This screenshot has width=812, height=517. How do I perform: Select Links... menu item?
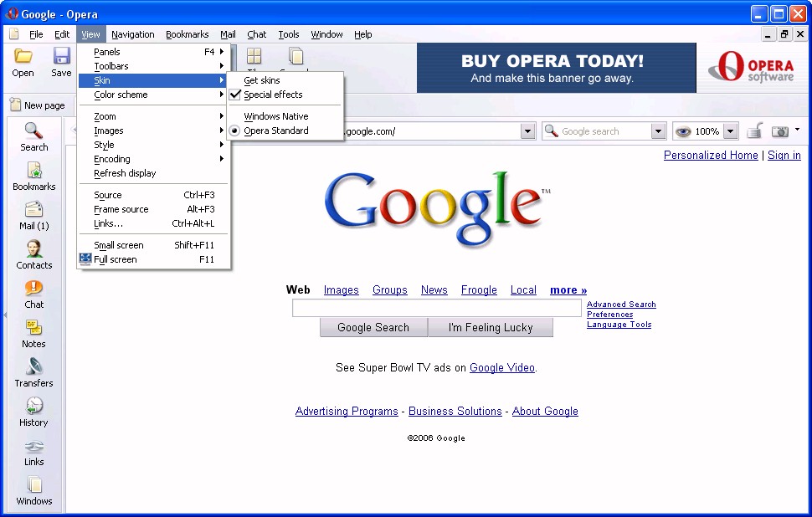[152, 223]
